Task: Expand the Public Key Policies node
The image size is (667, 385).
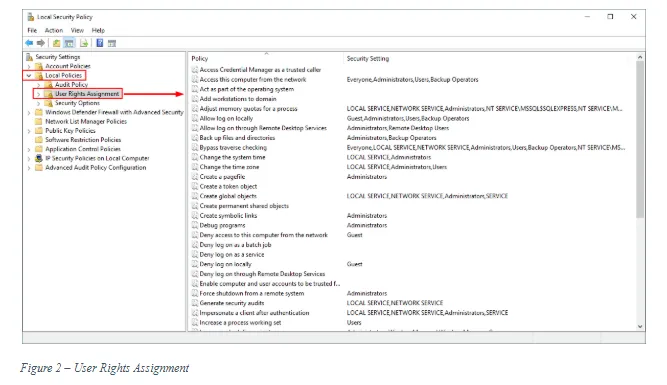Action: (x=29, y=131)
